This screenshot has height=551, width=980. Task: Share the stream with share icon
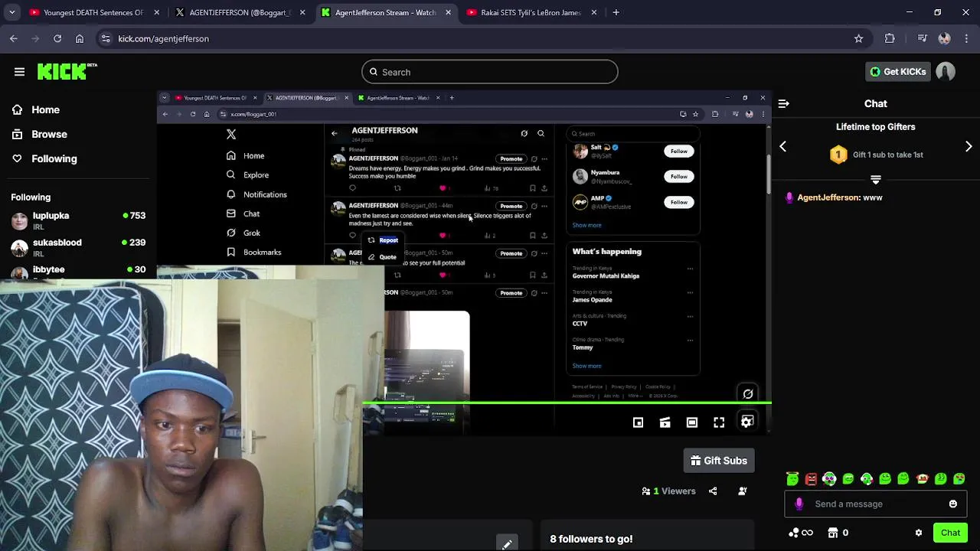tap(713, 491)
